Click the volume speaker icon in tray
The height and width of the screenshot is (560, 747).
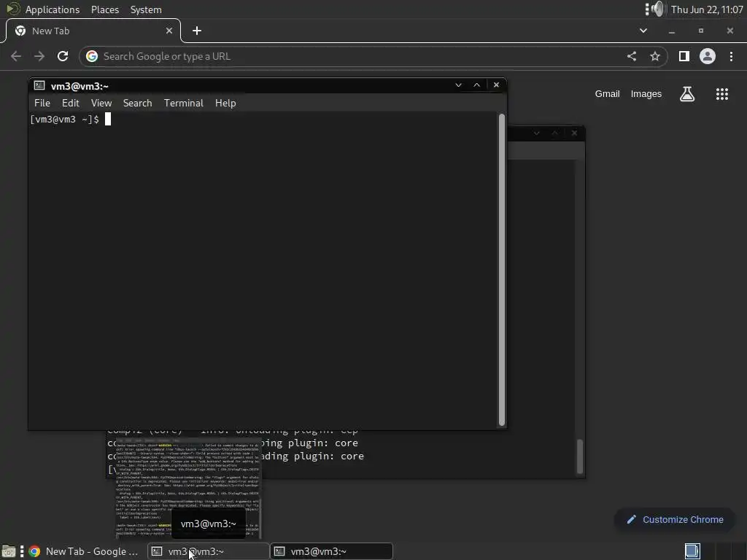click(658, 9)
